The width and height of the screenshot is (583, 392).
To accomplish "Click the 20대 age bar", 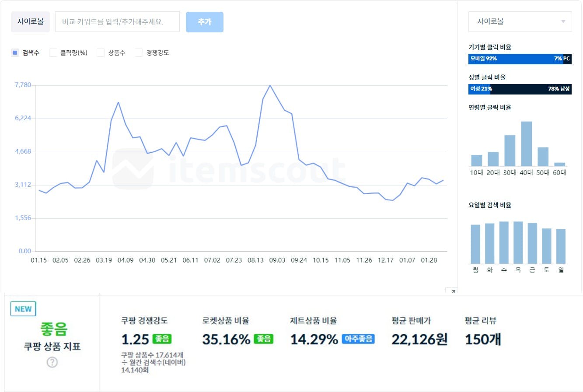I will point(493,159).
